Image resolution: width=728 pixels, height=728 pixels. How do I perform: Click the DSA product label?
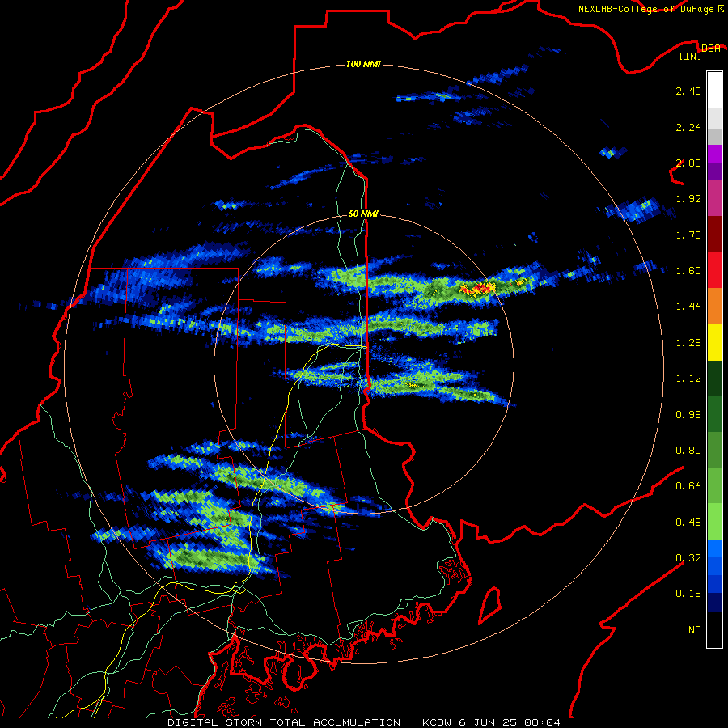(x=710, y=48)
